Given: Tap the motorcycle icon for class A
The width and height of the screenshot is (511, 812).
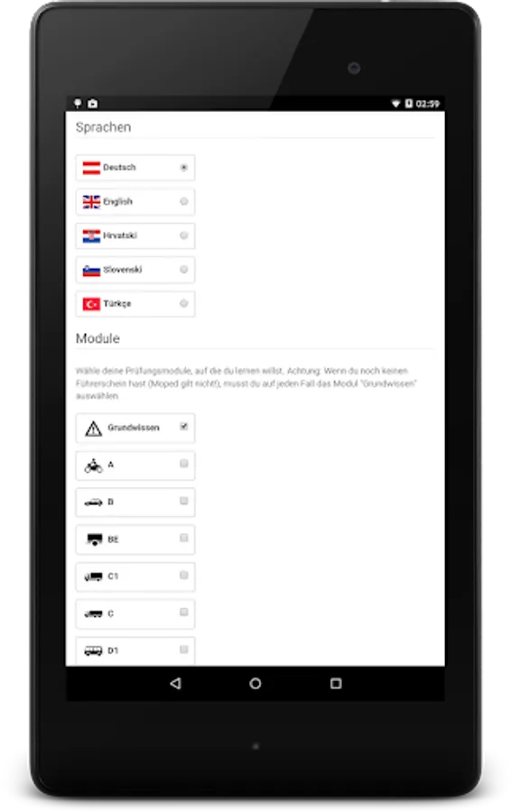Looking at the screenshot, I should (x=93, y=466).
